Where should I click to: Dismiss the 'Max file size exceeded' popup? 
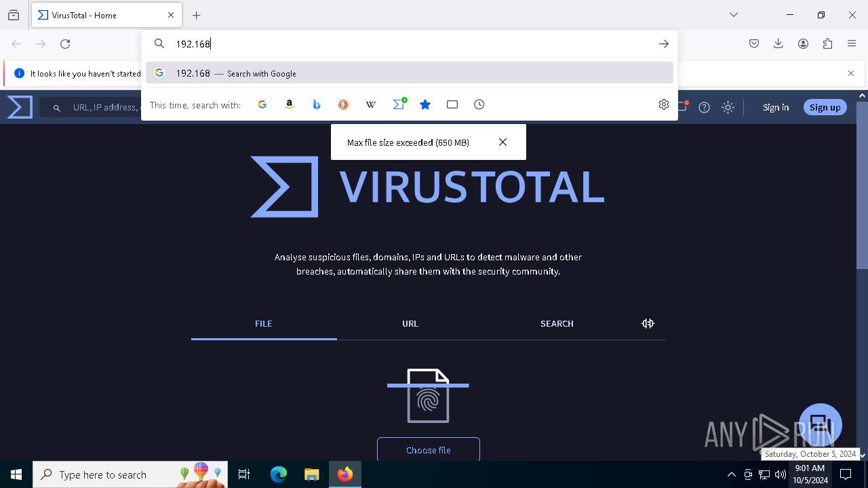[x=502, y=142]
